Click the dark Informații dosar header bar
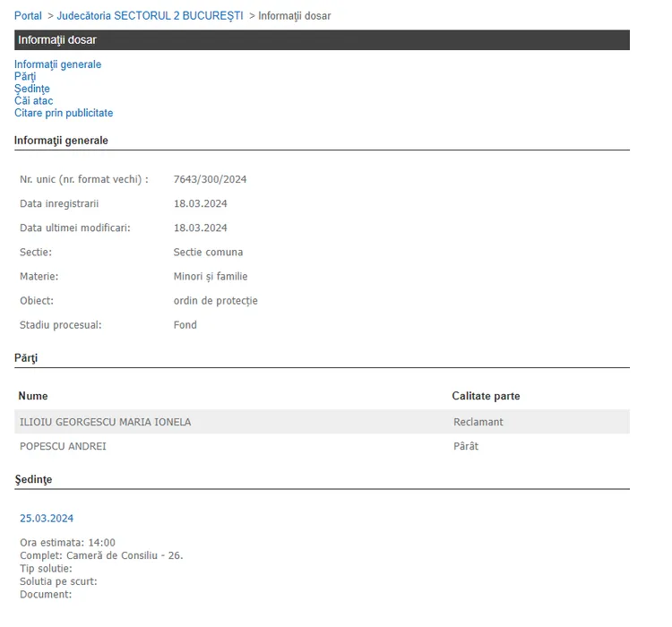Screen dimensions: 672x627 click(x=322, y=40)
